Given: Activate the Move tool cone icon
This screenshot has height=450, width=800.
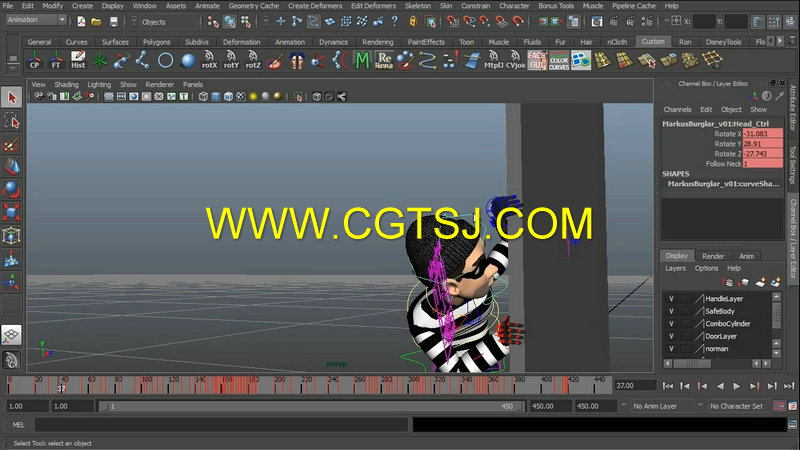Looking at the screenshot, I should click(12, 167).
